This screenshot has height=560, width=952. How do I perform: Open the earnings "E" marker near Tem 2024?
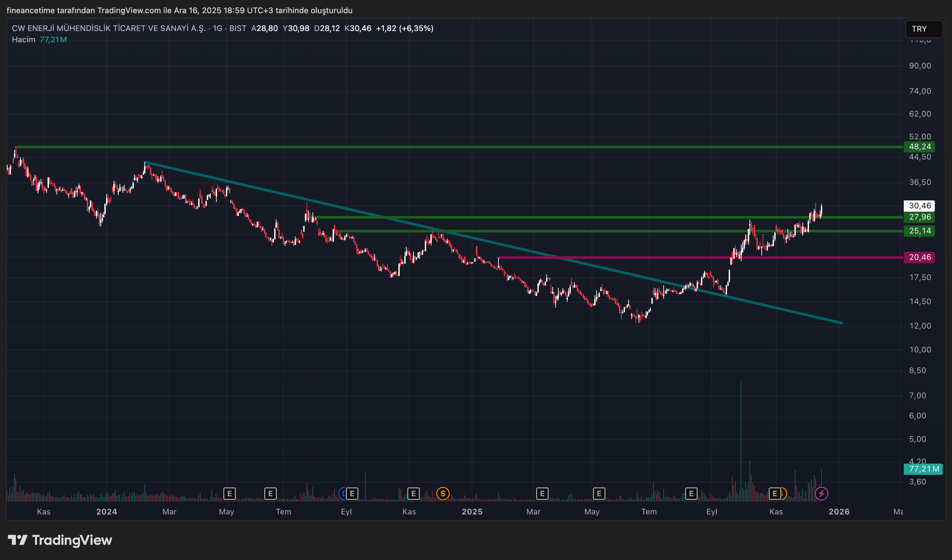[x=271, y=494]
